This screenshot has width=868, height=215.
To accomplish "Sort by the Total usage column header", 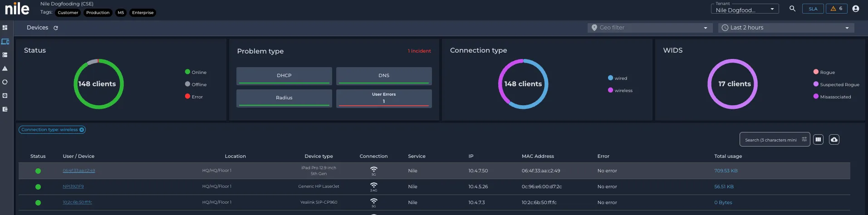I will point(728,156).
